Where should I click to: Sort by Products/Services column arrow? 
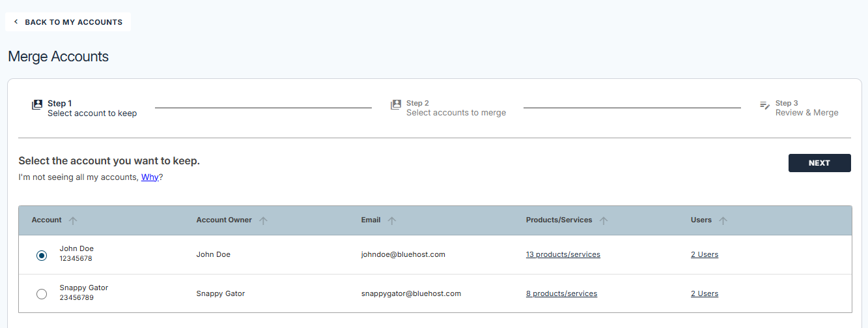click(x=604, y=221)
